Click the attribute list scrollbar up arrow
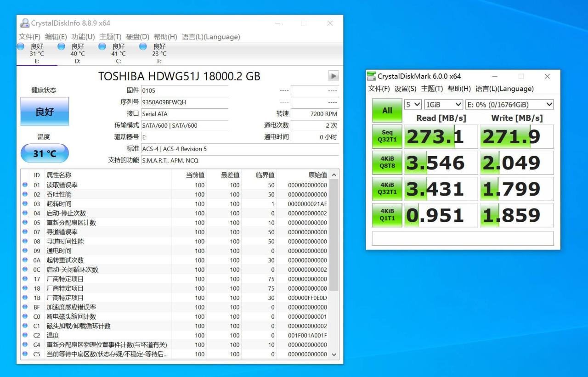588x377 pixels. 334,175
